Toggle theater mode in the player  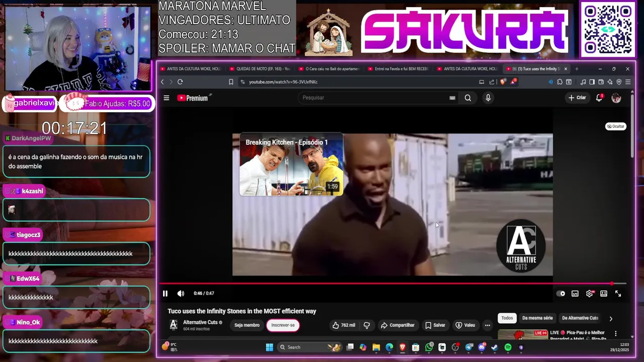click(604, 294)
